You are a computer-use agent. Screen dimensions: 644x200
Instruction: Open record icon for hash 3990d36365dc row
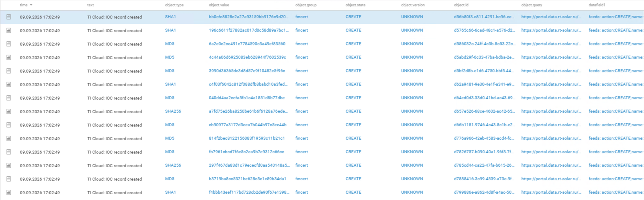pos(9,71)
